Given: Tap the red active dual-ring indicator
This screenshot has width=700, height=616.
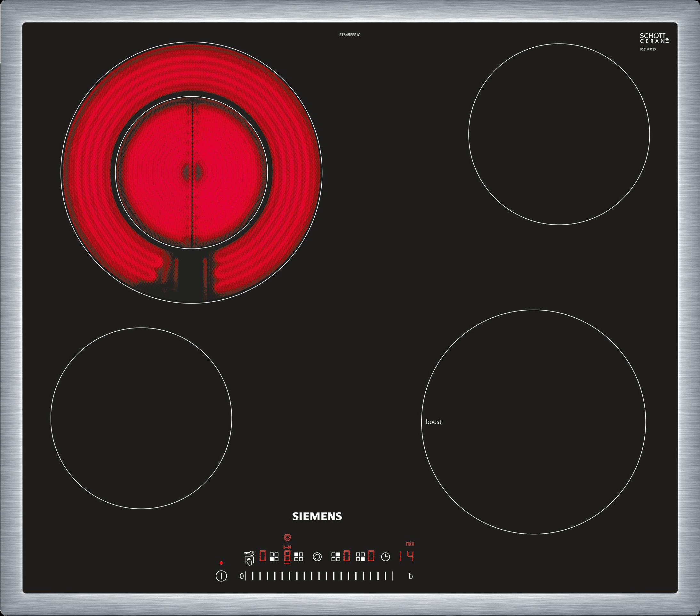Looking at the screenshot, I should pyautogui.click(x=288, y=538).
